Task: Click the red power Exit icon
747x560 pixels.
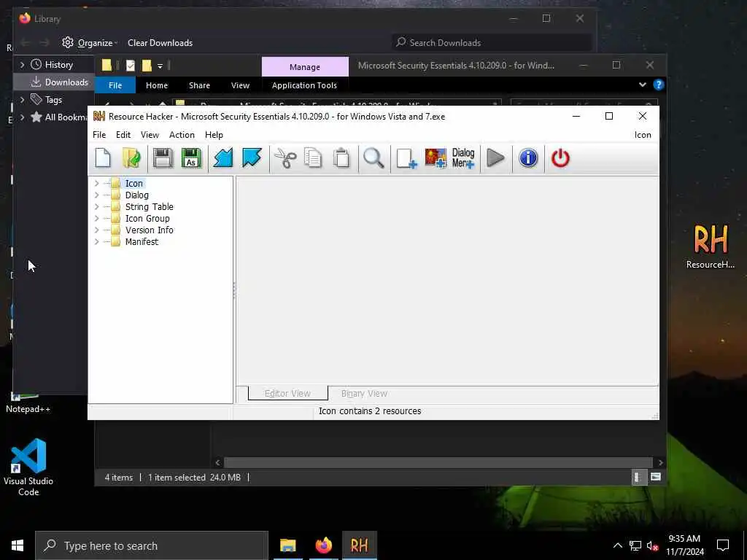Action: pos(560,158)
